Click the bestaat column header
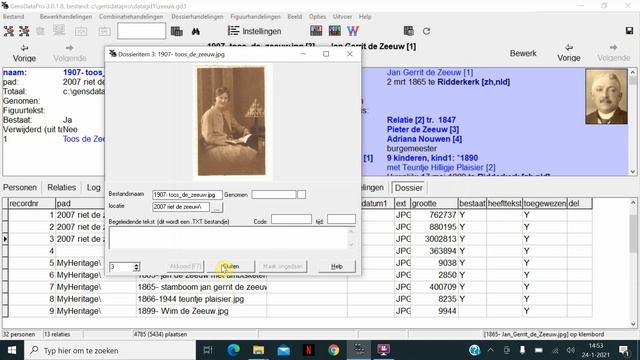Viewport: 640px width, 360px height. click(x=472, y=203)
